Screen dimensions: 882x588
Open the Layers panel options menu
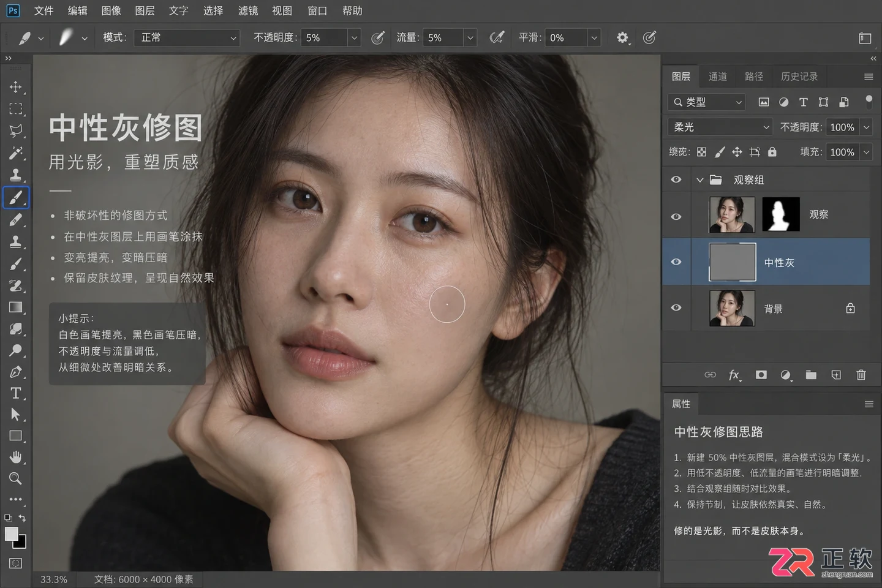pyautogui.click(x=869, y=77)
